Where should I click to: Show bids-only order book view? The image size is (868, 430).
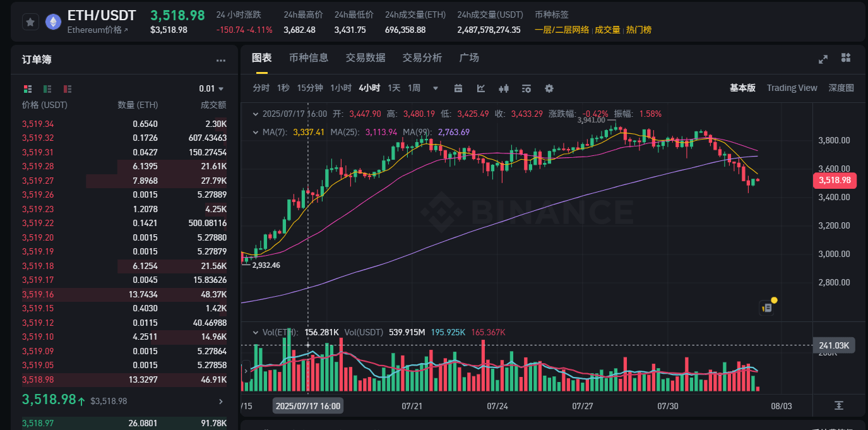click(47, 89)
